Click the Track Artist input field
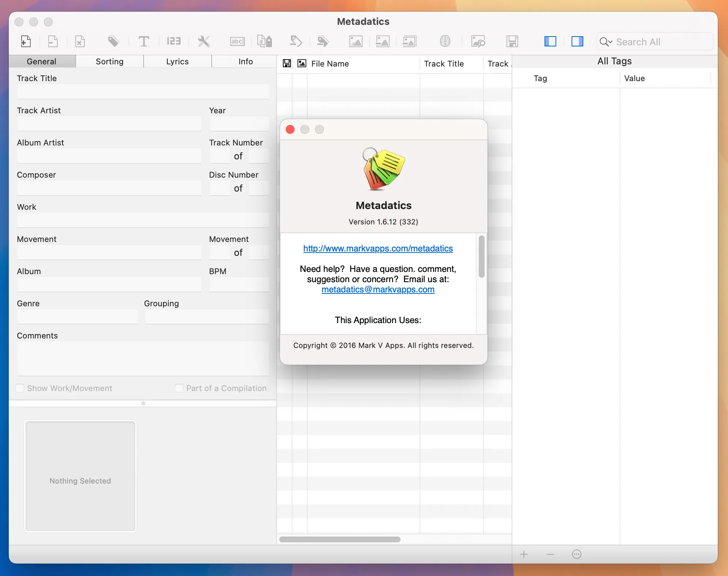The width and height of the screenshot is (728, 576). (109, 124)
